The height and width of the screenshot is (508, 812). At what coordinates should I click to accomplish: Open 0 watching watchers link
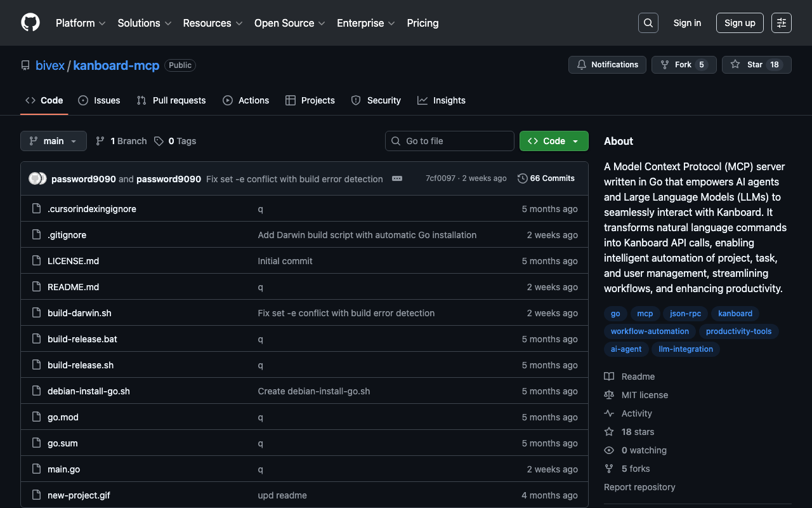(643, 450)
